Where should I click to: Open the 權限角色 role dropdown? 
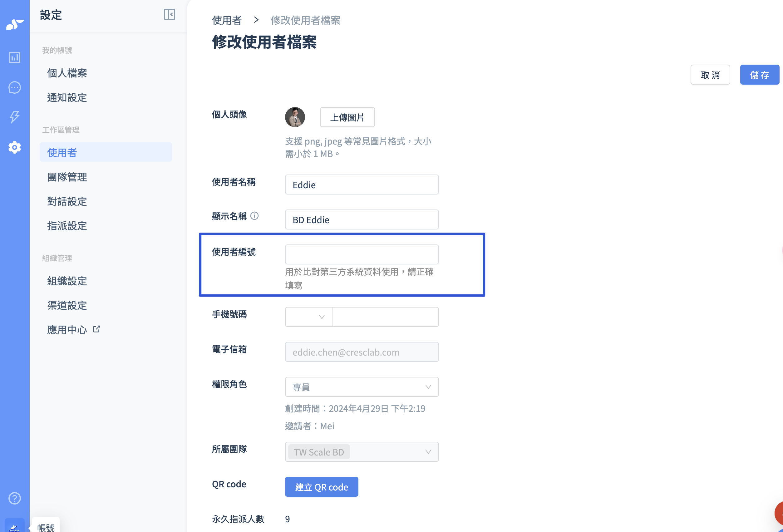(362, 387)
